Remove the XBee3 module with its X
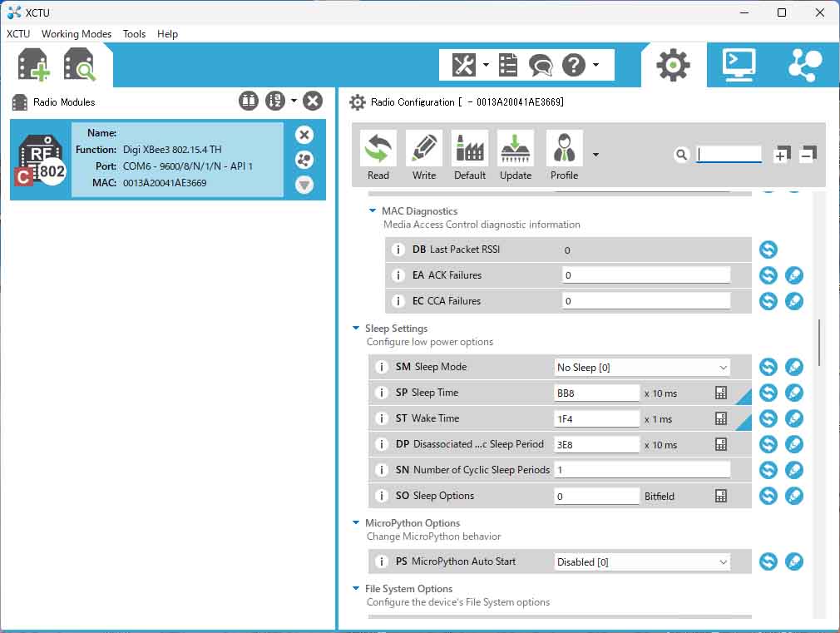 (304, 135)
